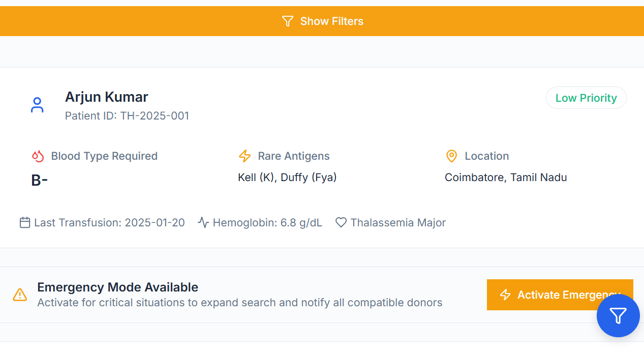This screenshot has height=351, width=644.
Task: Click the Hemoglobin pulse icon
Action: click(x=203, y=223)
